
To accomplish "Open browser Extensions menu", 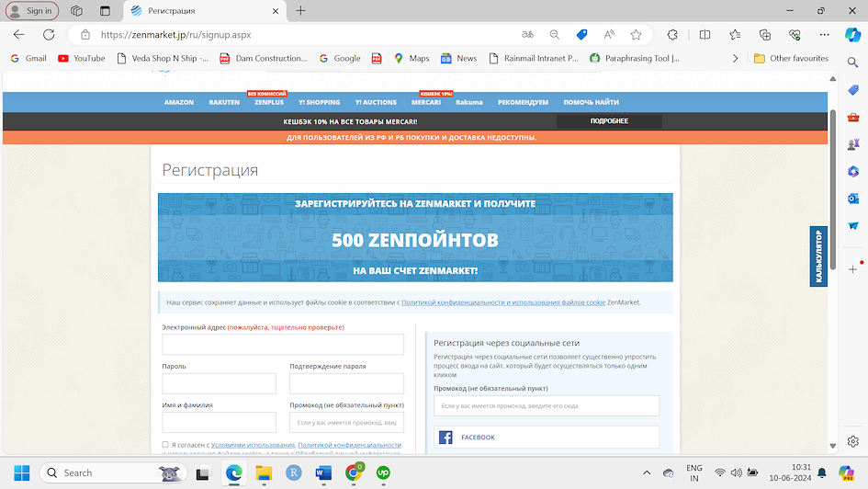I will point(672,34).
